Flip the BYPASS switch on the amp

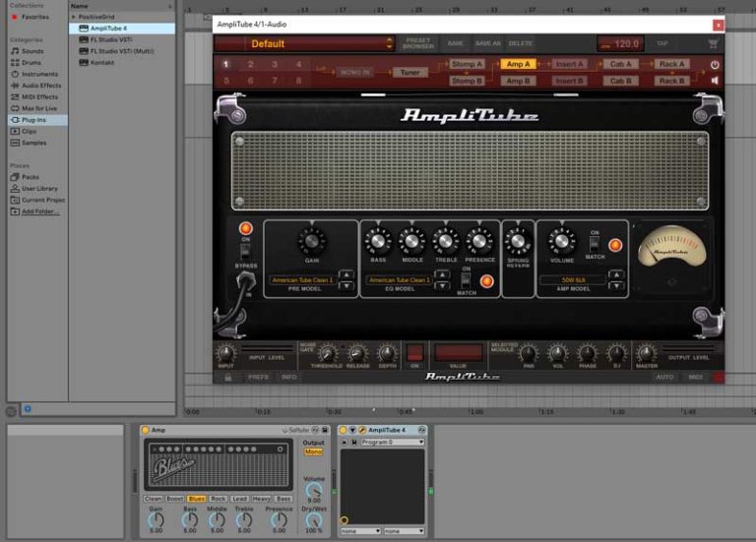pyautogui.click(x=245, y=252)
